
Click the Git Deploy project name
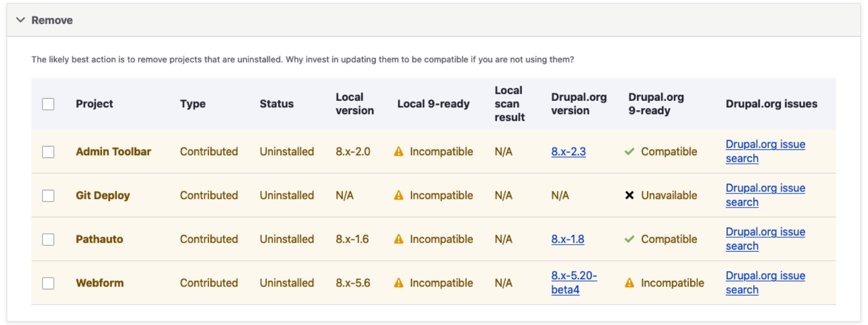point(103,195)
